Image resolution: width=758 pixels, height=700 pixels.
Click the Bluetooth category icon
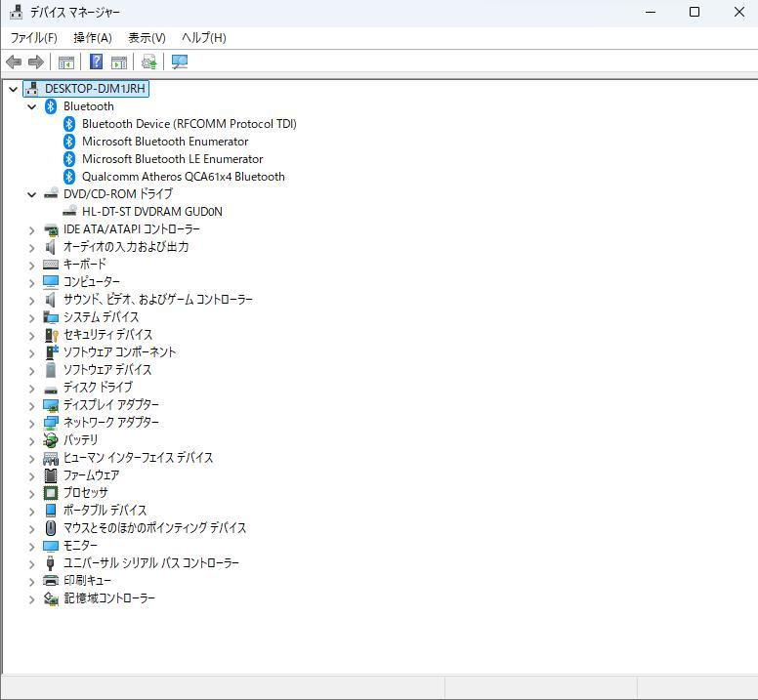click(x=51, y=106)
